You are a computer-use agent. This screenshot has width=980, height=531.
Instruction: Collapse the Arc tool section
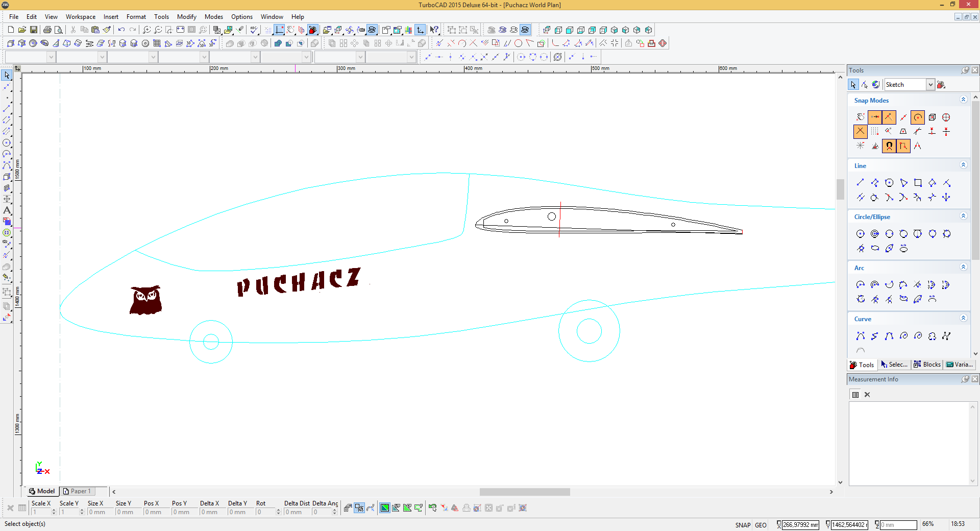point(963,267)
